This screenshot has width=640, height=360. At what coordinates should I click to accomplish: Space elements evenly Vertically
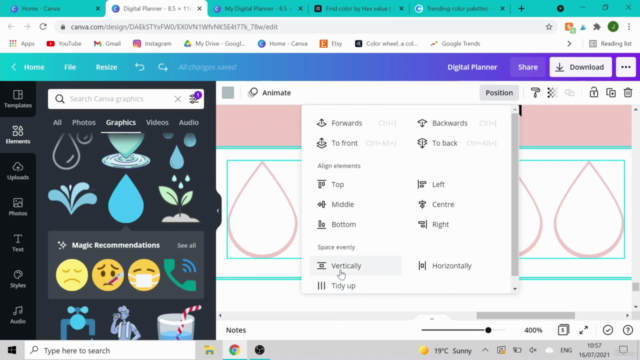[x=356, y=265]
